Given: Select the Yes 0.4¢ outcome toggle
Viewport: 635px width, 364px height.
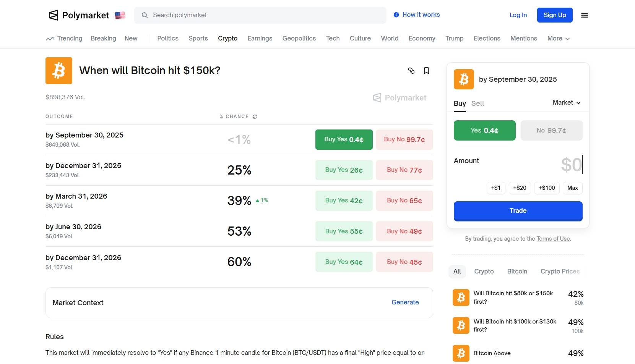Looking at the screenshot, I should point(484,131).
